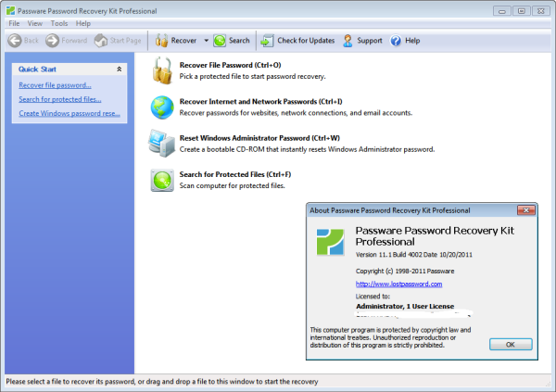Image resolution: width=556 pixels, height=392 pixels.
Task: Click the 'Create Windows password rese...' link
Action: (69, 113)
